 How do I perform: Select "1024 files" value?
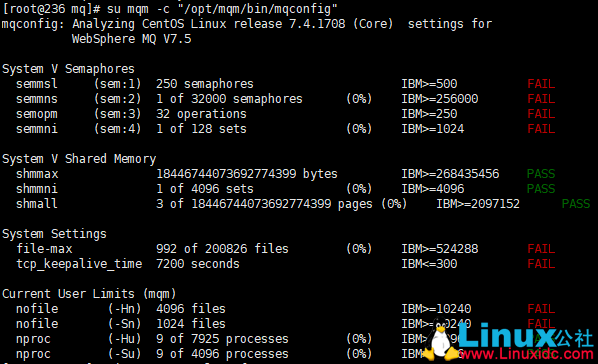[x=191, y=324]
